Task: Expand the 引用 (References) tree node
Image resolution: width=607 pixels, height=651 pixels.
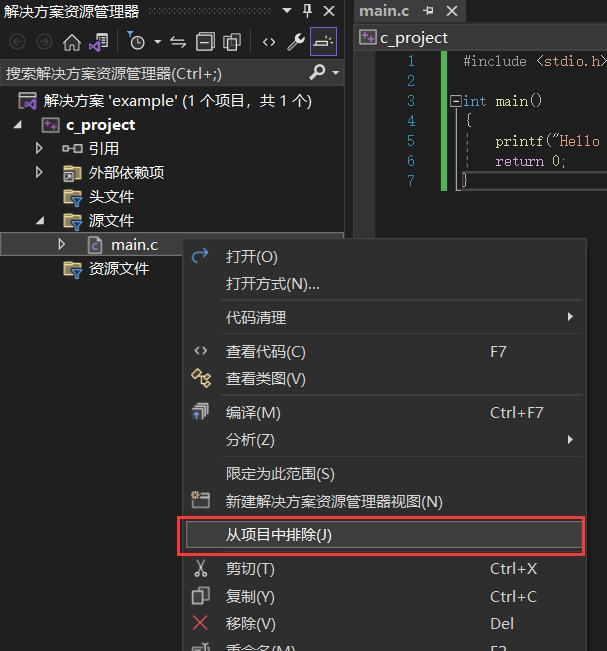Action: point(40,148)
